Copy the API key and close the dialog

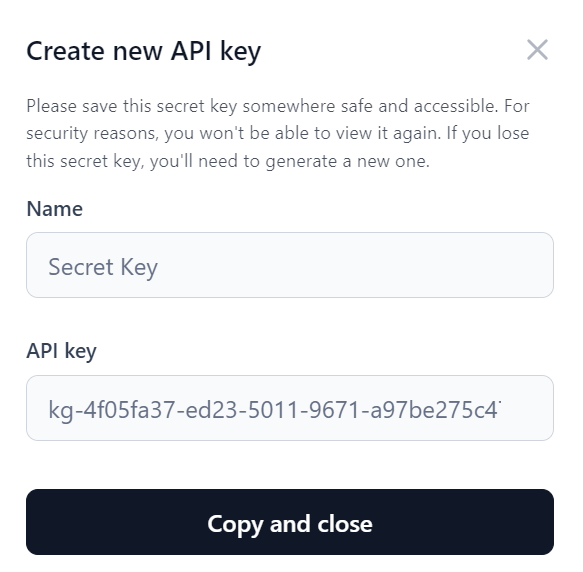(290, 522)
